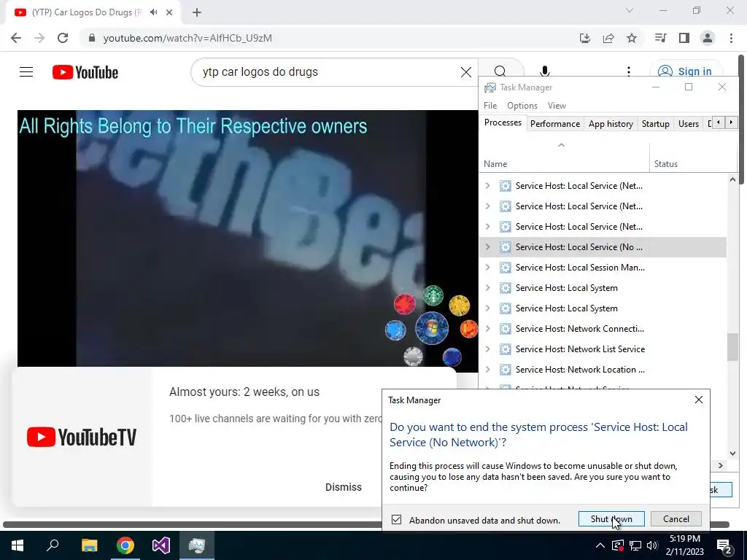Click YouTube Sign in button
The height and width of the screenshot is (560, 747).
tap(686, 71)
